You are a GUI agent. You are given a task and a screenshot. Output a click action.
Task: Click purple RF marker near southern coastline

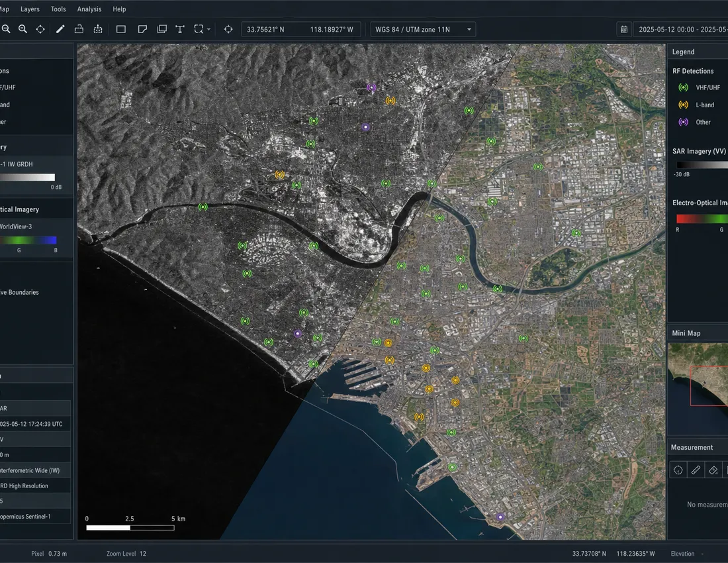coord(500,517)
